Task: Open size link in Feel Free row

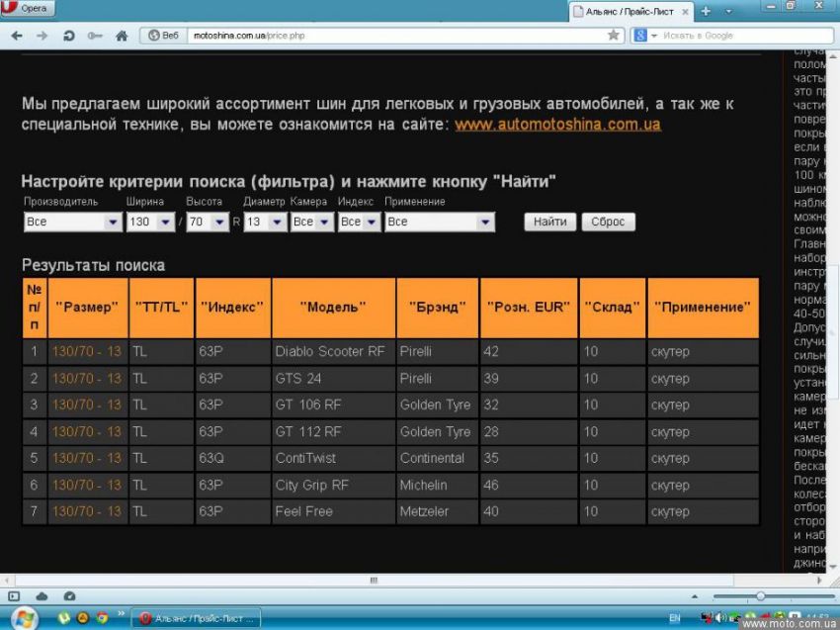Action: point(87,511)
